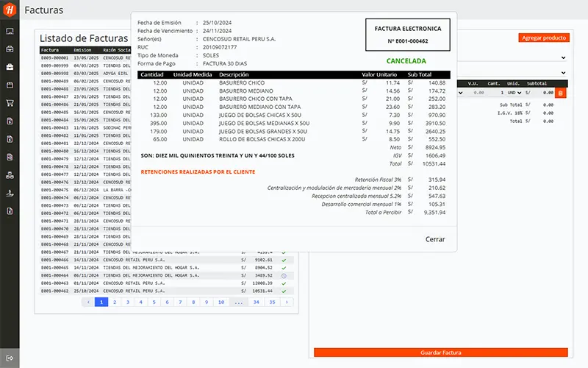Go to page 2 of invoices
Screen dimensions: 588x368
click(x=114, y=302)
